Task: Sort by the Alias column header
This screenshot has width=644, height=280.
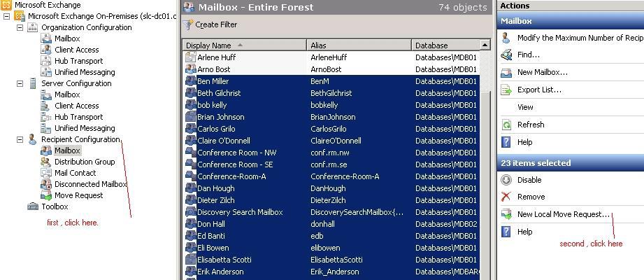Action: tap(359, 45)
